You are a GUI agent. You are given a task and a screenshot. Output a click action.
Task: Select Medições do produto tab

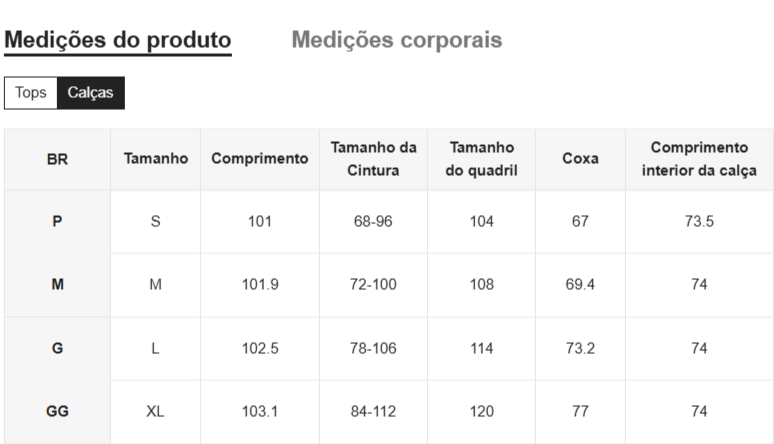pyautogui.click(x=118, y=40)
